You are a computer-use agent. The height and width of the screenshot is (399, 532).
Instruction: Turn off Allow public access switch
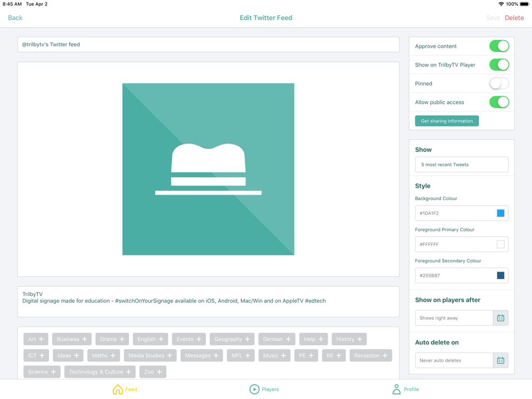click(499, 102)
